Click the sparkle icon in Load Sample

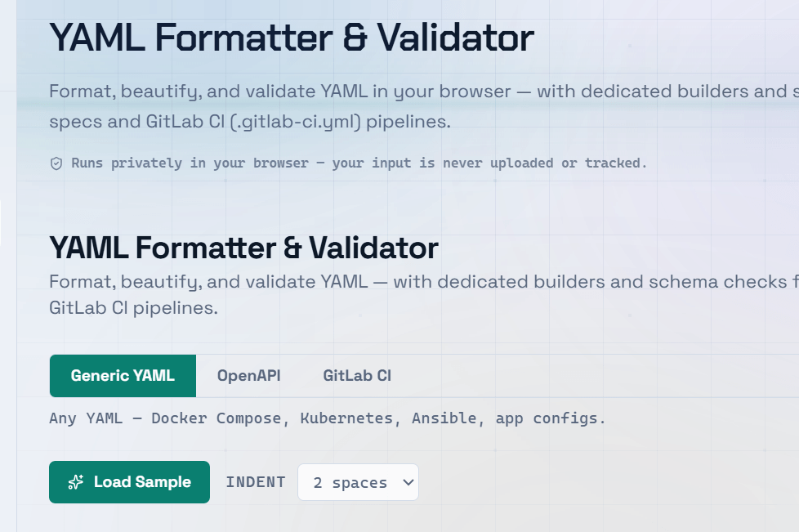(x=76, y=482)
